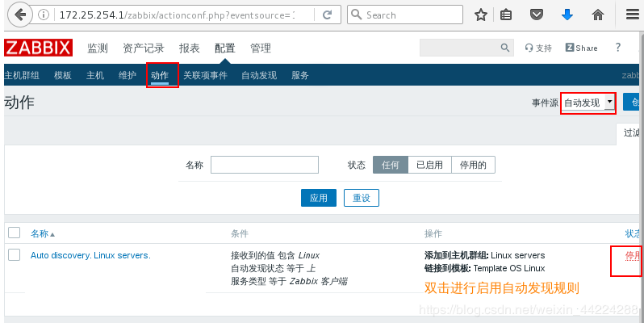This screenshot has width=644, height=323.
Task: Bookmark this page with star icon
Action: (x=480, y=15)
